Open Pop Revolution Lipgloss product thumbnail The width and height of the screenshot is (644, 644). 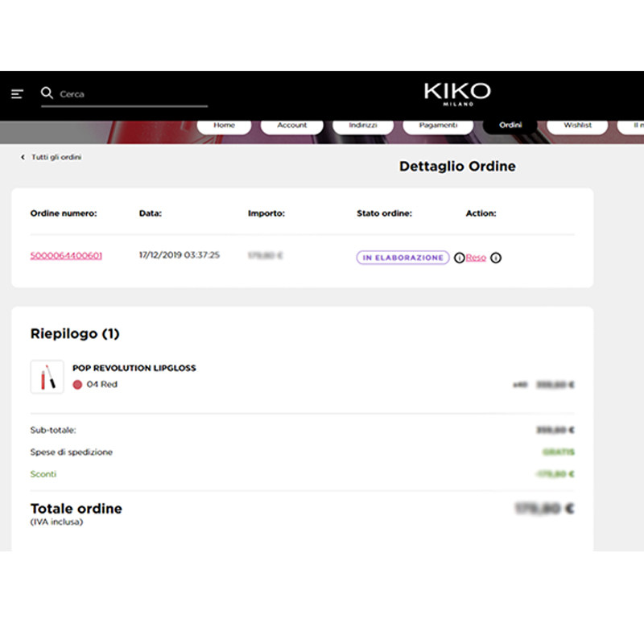coord(47,377)
